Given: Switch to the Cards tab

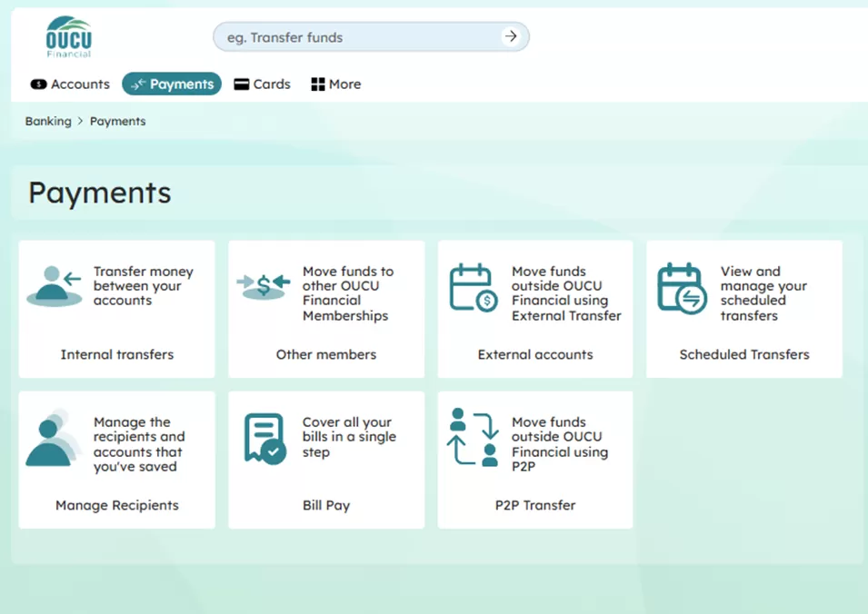Looking at the screenshot, I should tap(262, 84).
